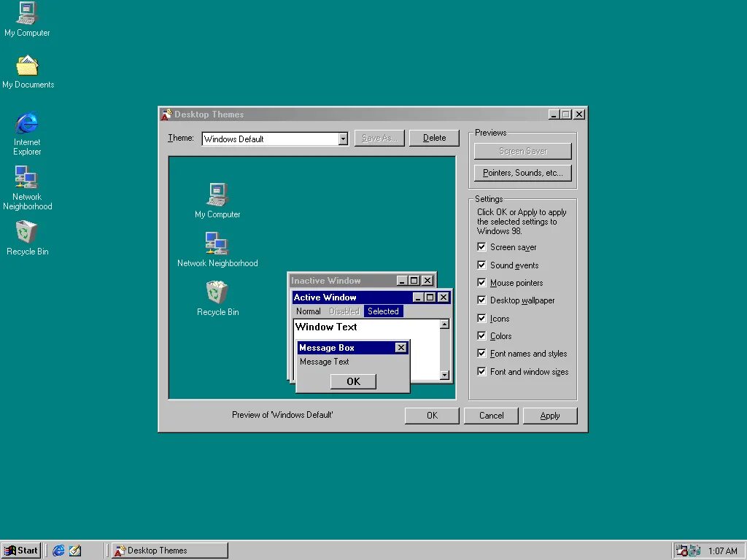747x560 pixels.
Task: Click the Message Text label in preview
Action: [x=325, y=362]
